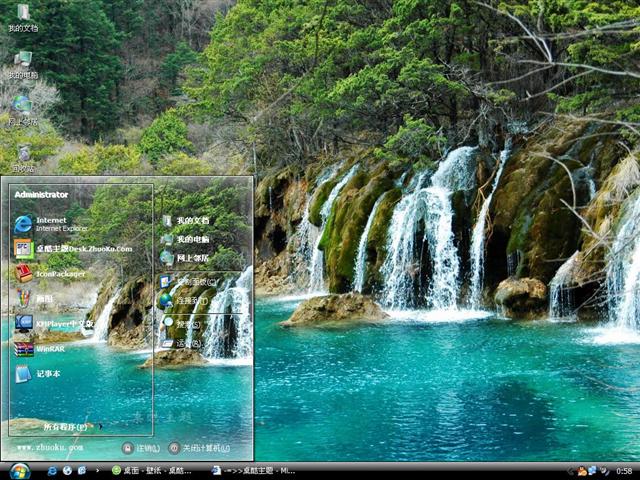Select 我的文档 in the Start menu right column
Screen dimensions: 640x480
(185, 221)
